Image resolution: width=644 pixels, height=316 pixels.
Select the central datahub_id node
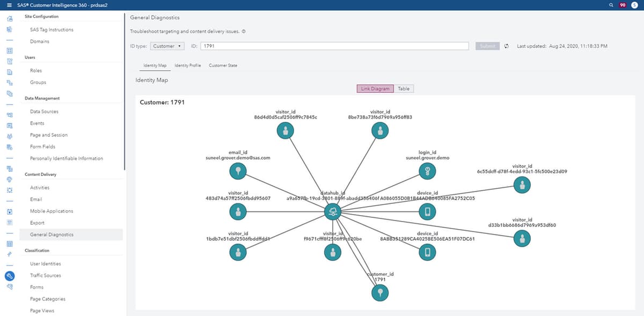tap(333, 212)
